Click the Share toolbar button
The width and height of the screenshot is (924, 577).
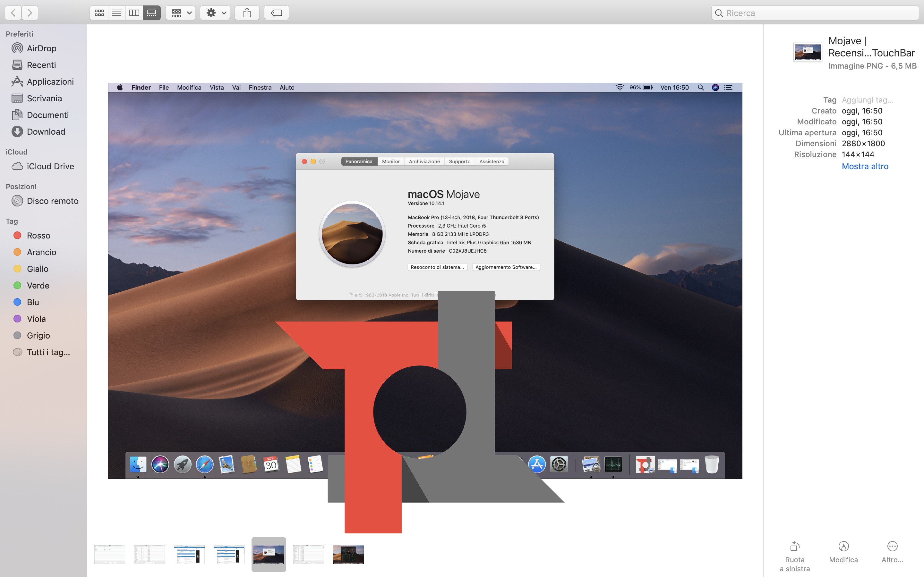coord(247,13)
